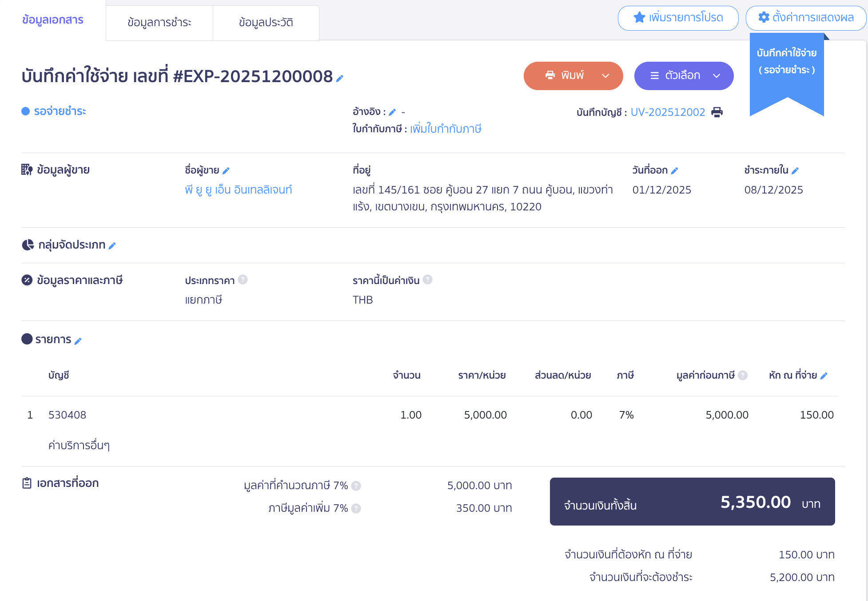Expand the พิมพ์ print dropdown arrow

tap(605, 76)
